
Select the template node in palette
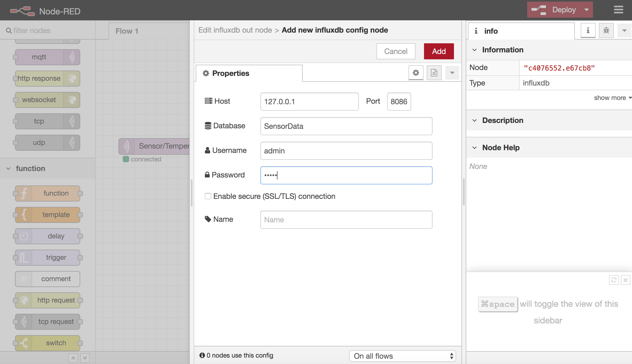[x=47, y=215]
